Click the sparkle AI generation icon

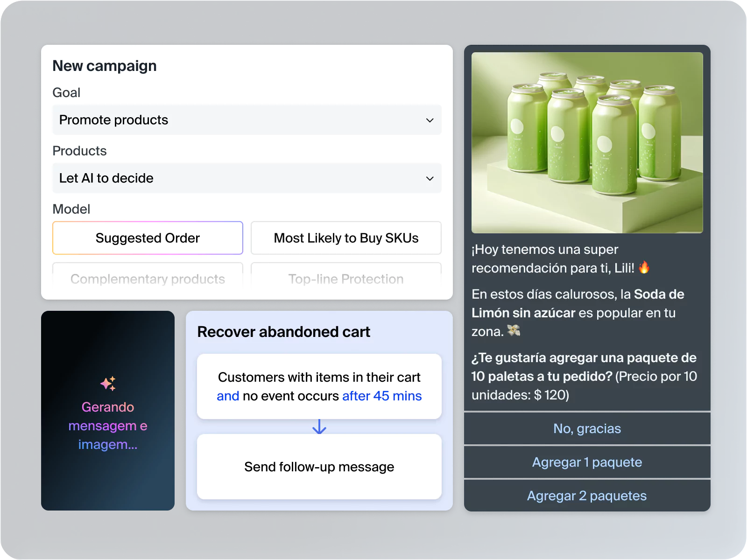108,384
